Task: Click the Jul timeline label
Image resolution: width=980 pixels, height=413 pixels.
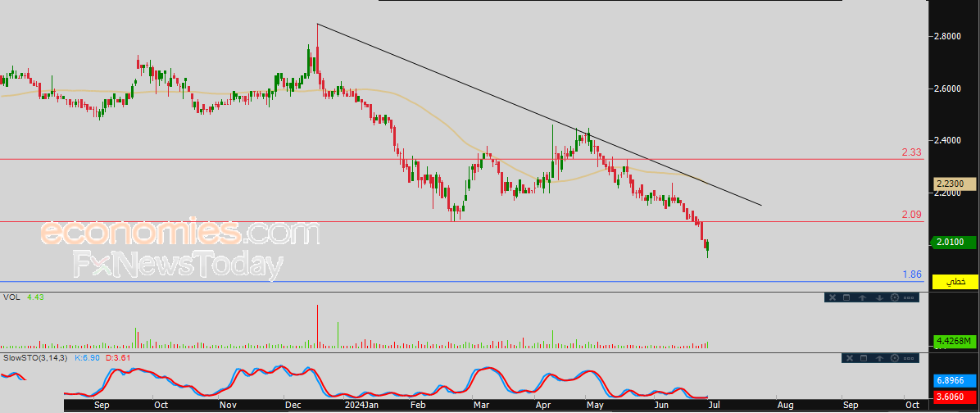Action: (x=715, y=405)
